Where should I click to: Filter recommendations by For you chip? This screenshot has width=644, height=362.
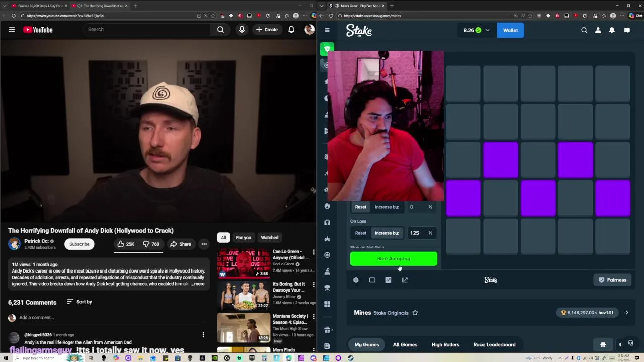[x=244, y=237]
